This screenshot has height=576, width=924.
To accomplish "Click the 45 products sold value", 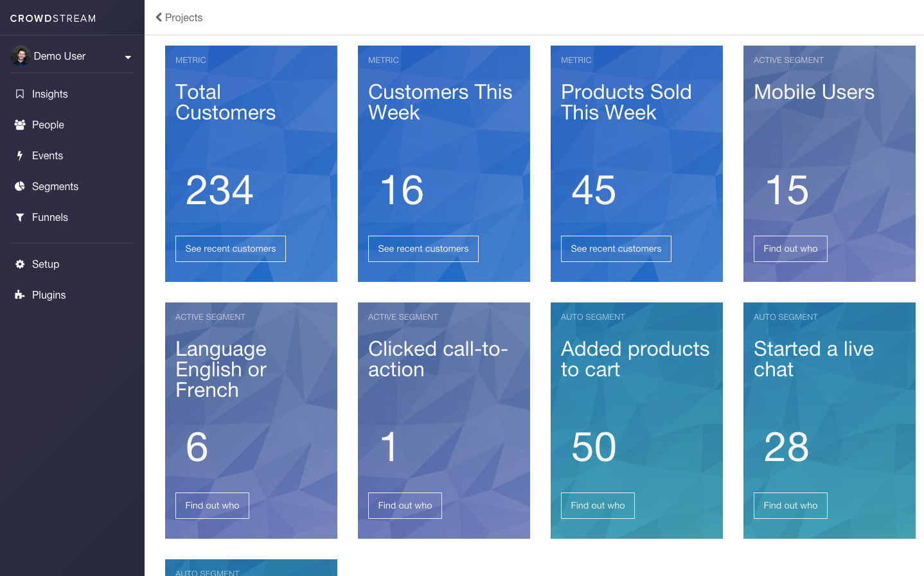I will pos(594,190).
